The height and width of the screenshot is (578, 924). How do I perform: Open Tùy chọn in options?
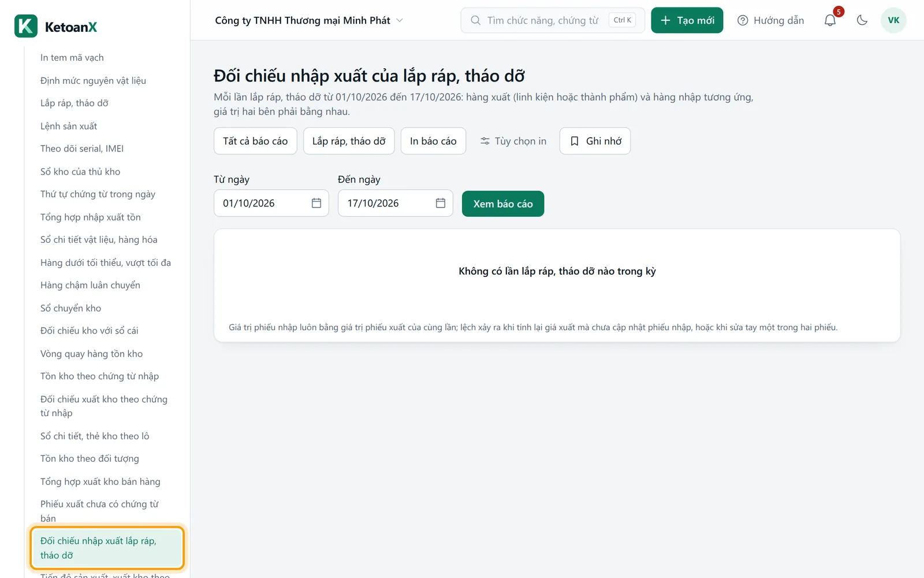pyautogui.click(x=513, y=141)
